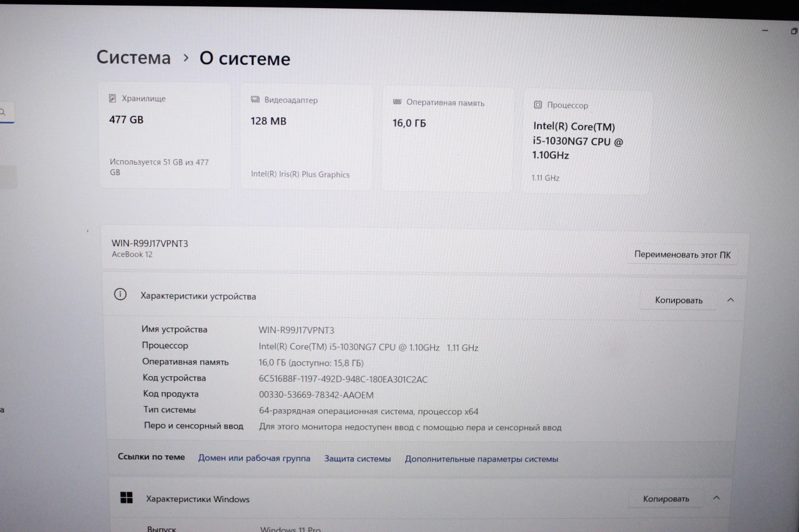
Task: Click the PC name above AceBook 12
Action: (x=150, y=243)
